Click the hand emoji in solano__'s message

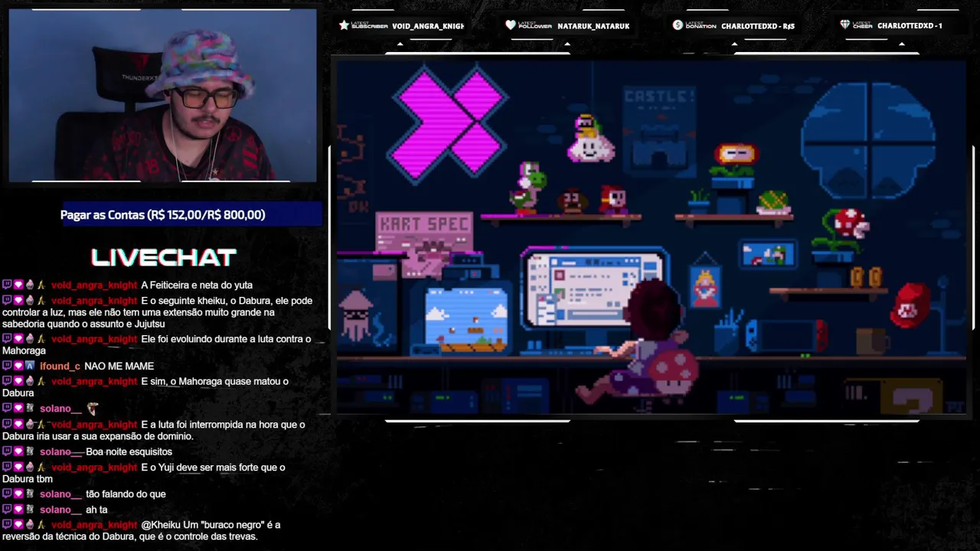pyautogui.click(x=93, y=409)
